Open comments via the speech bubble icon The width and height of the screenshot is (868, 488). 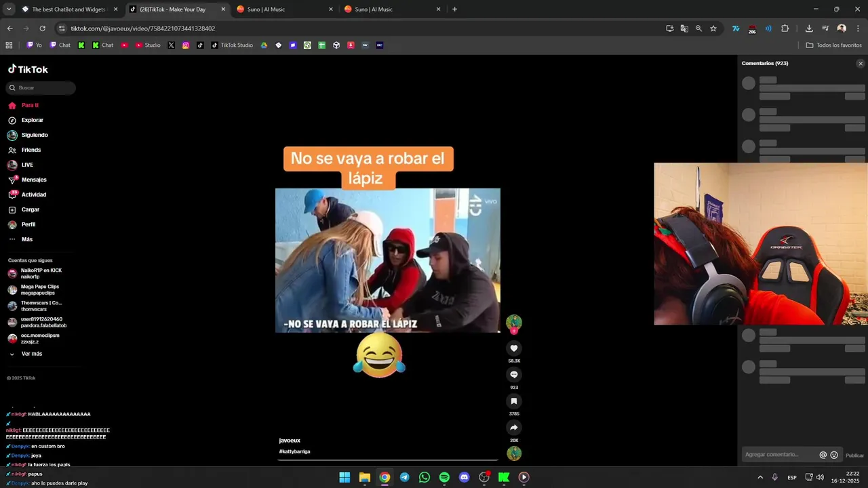point(514,375)
